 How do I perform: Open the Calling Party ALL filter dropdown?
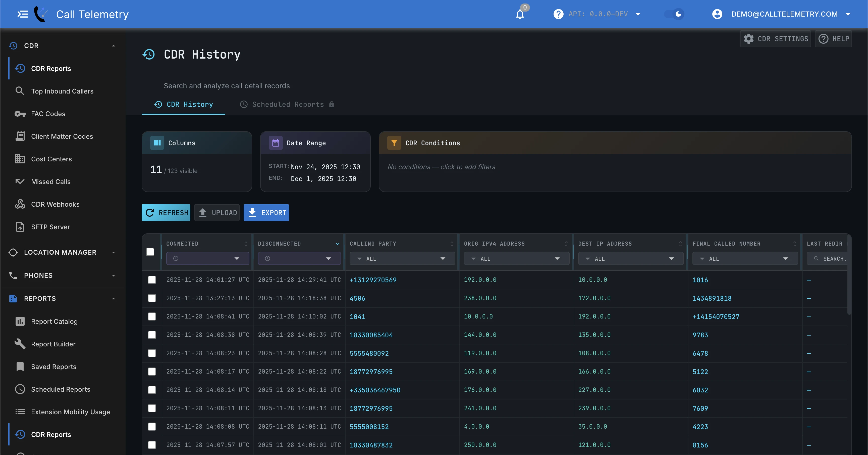402,258
